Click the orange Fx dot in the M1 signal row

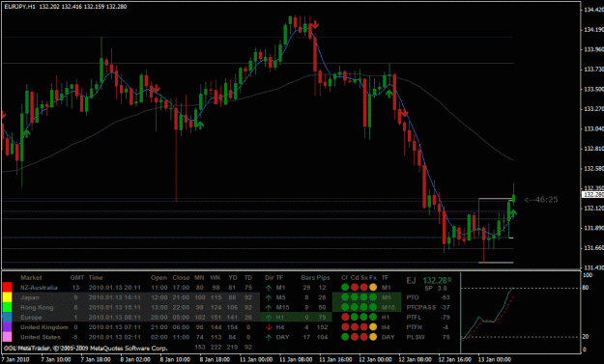click(x=373, y=287)
